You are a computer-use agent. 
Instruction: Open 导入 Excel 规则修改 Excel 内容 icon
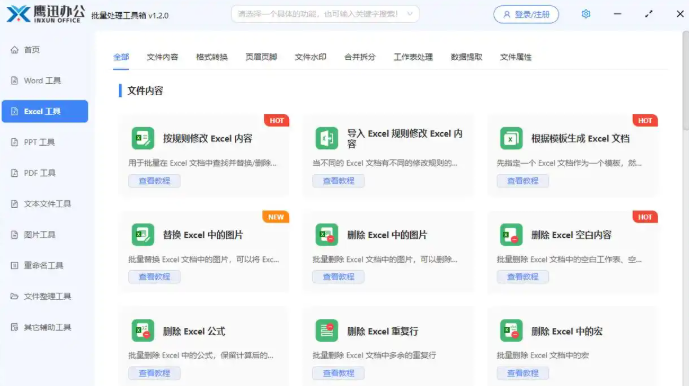[x=327, y=138]
